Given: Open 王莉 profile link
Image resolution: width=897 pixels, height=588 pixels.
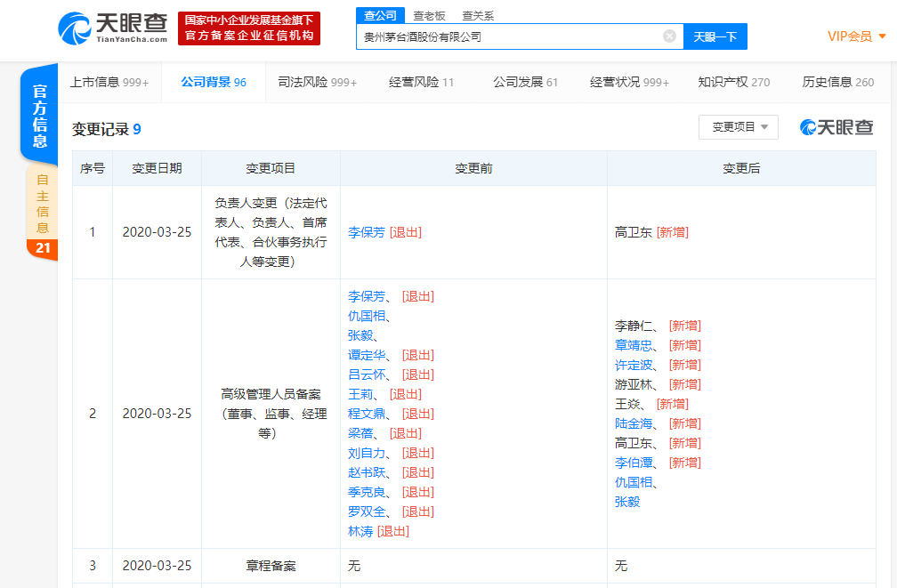Looking at the screenshot, I should 360,394.
